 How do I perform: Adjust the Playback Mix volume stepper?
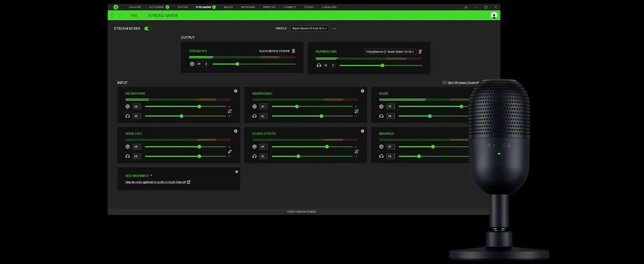[x=333, y=65]
